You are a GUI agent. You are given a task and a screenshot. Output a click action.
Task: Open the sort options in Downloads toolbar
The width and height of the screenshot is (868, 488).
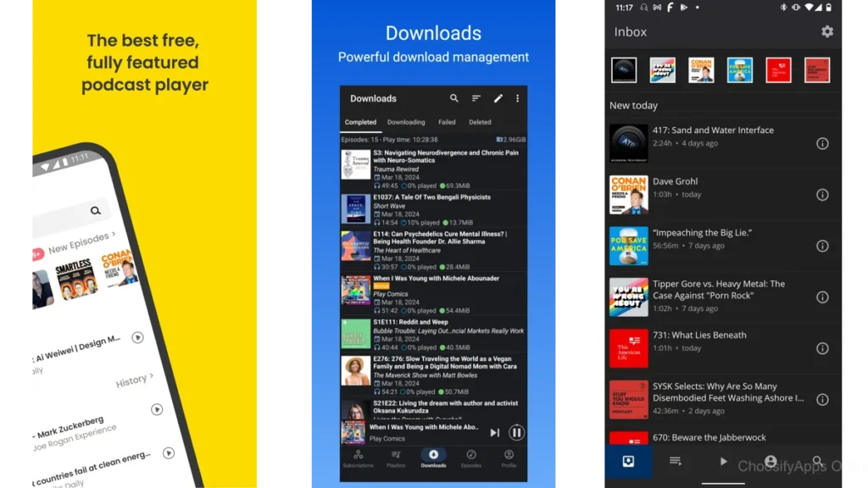tap(476, 97)
